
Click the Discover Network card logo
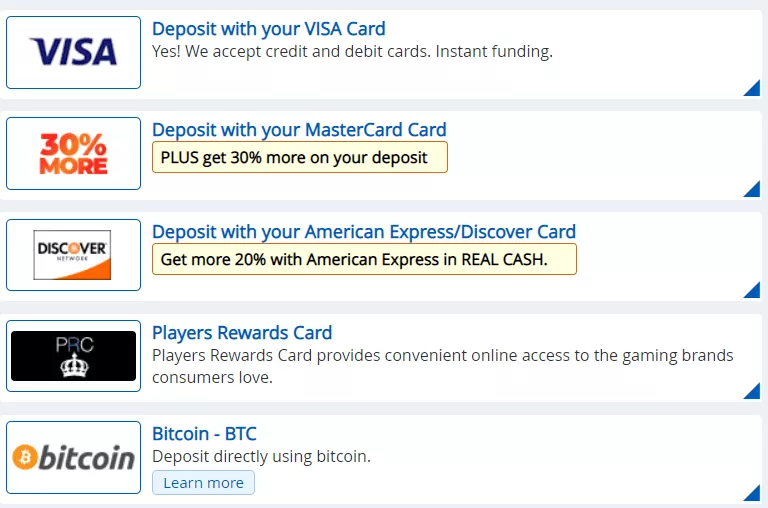[x=73, y=255]
